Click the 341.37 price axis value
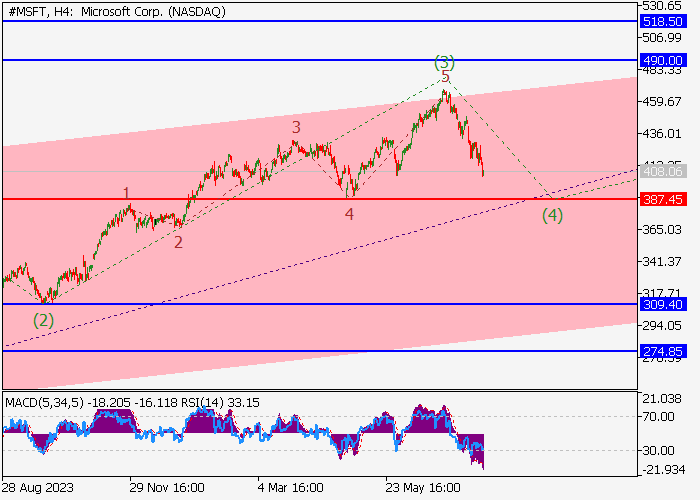The image size is (700, 500). click(x=662, y=262)
